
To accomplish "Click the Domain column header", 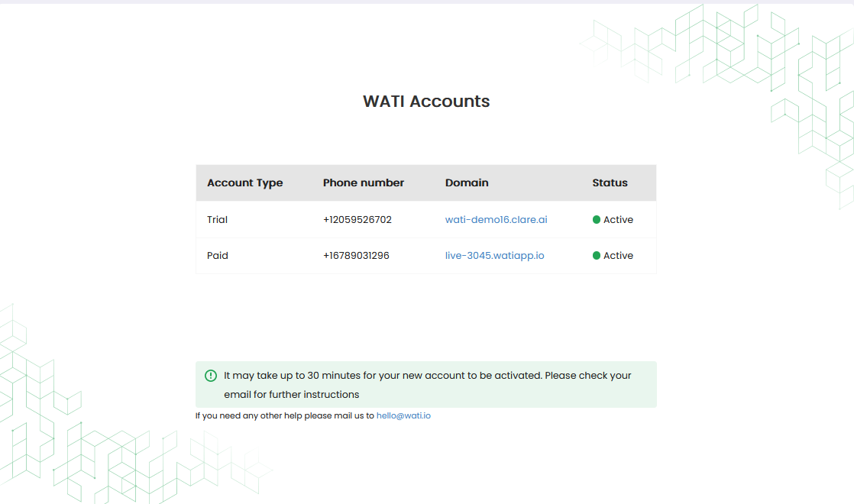I will (466, 183).
